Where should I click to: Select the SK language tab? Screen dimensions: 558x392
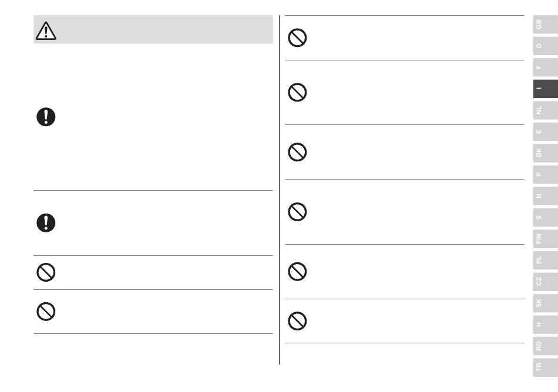[x=546, y=303]
